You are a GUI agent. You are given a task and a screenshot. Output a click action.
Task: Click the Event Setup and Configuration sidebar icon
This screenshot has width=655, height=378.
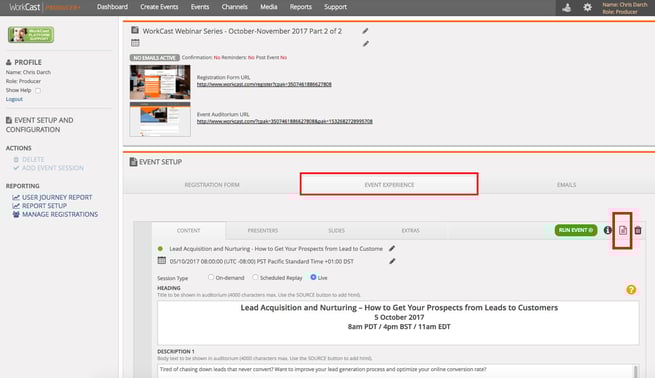point(9,120)
